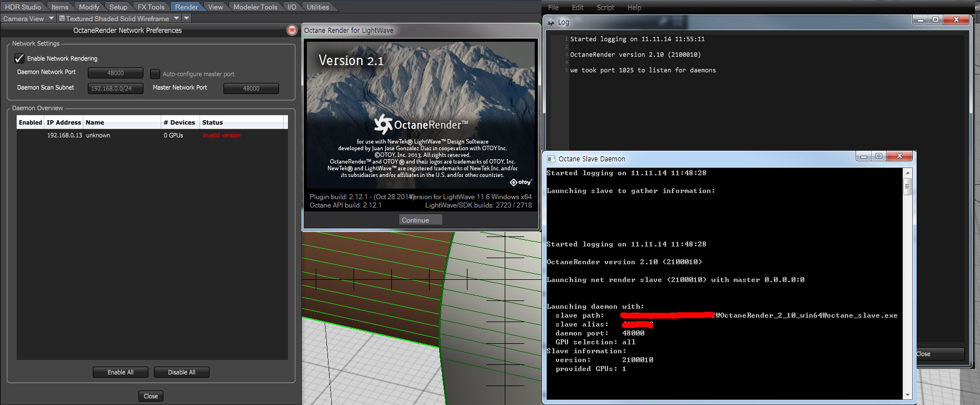980x405 pixels.
Task: Switch to the Utilities tab
Action: pos(318,7)
